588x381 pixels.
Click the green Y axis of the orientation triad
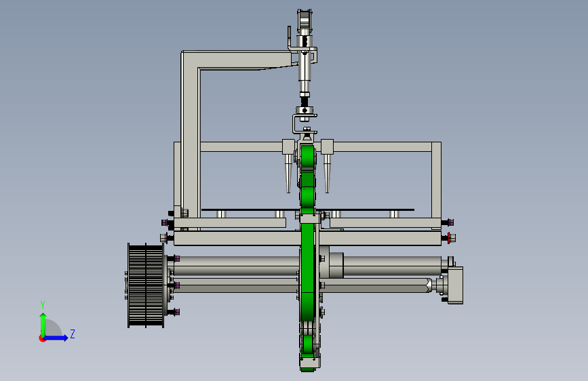(x=43, y=325)
